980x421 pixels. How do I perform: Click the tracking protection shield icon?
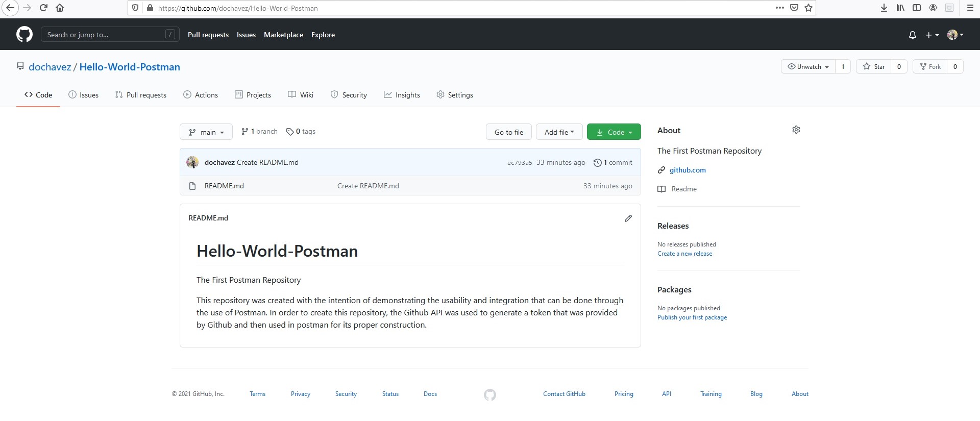click(x=135, y=8)
